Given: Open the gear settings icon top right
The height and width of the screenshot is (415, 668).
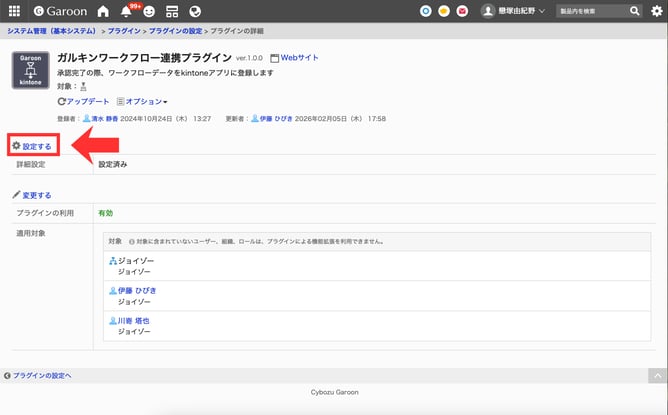Looking at the screenshot, I should [656, 11].
